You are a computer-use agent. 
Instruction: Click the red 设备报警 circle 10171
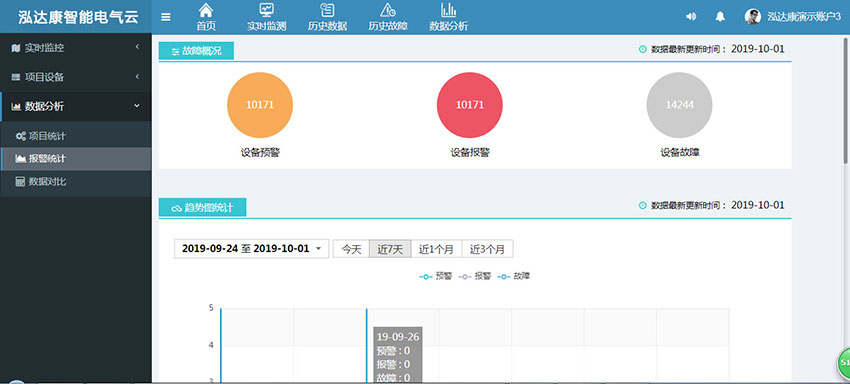click(x=470, y=105)
